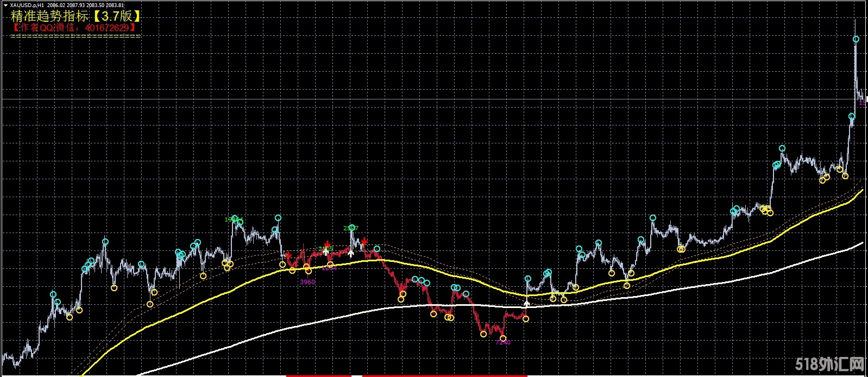The height and width of the screenshot is (377, 868).
Task: Click the white up arrow beneath the 2109 label
Action: [x=325, y=252]
